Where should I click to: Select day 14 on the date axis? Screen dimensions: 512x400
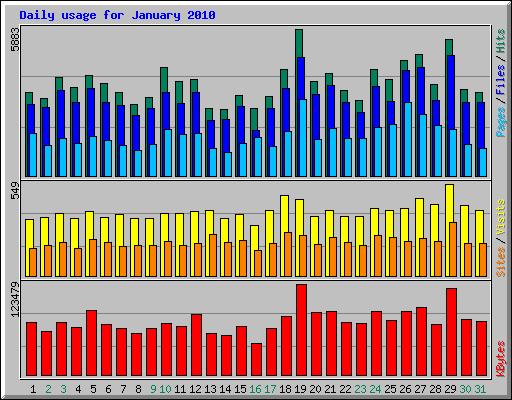coord(225,389)
